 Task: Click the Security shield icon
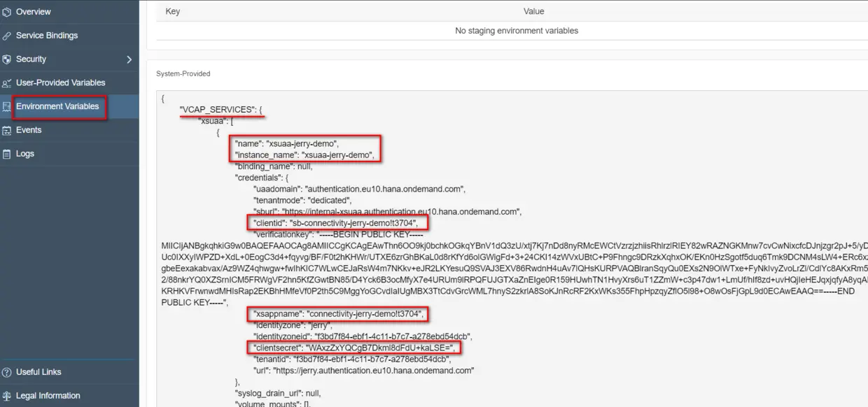click(6, 59)
